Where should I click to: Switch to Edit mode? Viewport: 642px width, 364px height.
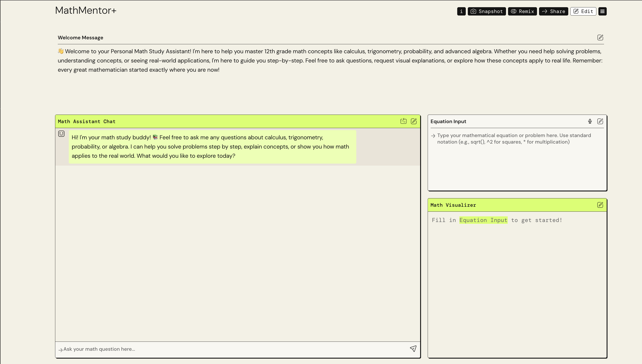[583, 11]
